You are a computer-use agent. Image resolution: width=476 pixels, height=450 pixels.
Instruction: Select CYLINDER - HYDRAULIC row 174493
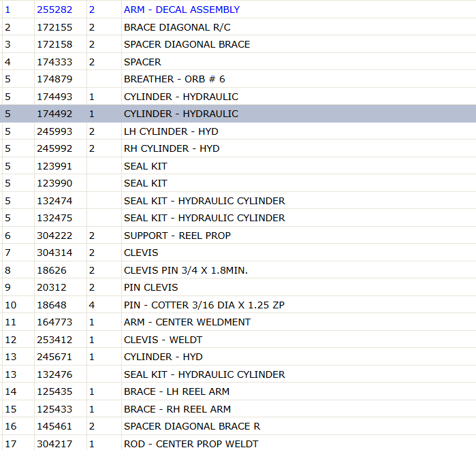[238, 97]
